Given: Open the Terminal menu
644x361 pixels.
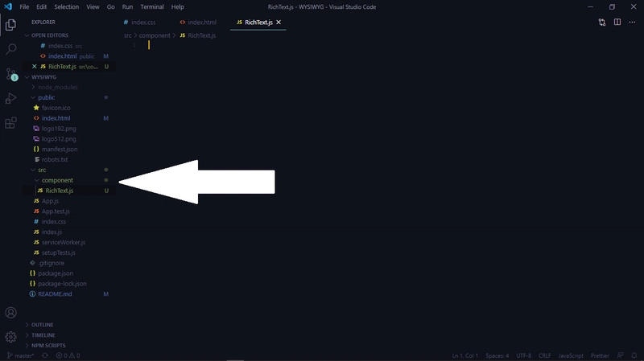Looking at the screenshot, I should (152, 7).
